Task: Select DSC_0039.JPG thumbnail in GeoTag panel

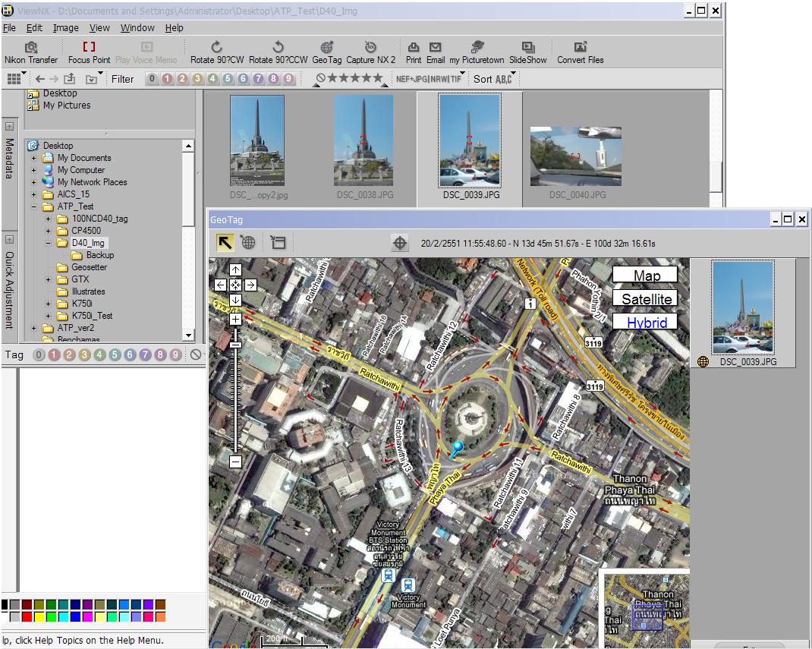Action: click(x=743, y=314)
